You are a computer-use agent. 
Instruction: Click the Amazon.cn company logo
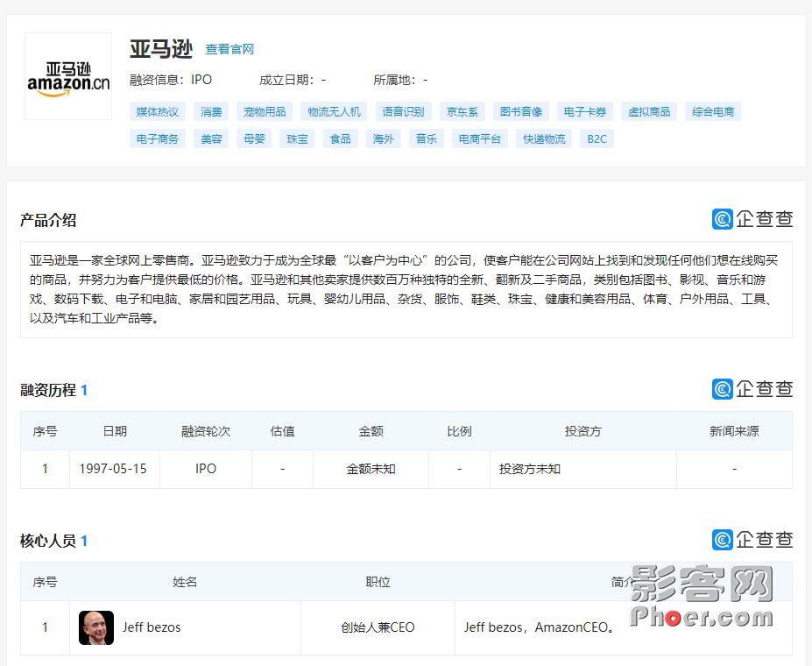pyautogui.click(x=68, y=76)
